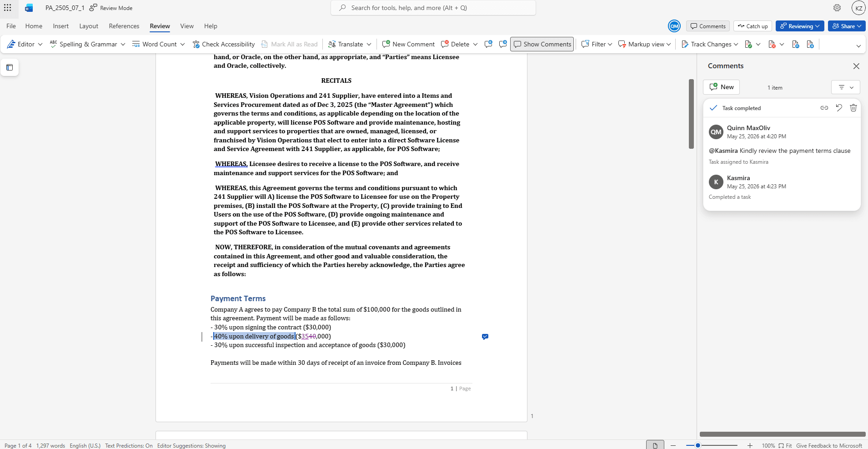The image size is (868, 449).
Task: Click Give Feedback to Microsoft link
Action: click(829, 446)
